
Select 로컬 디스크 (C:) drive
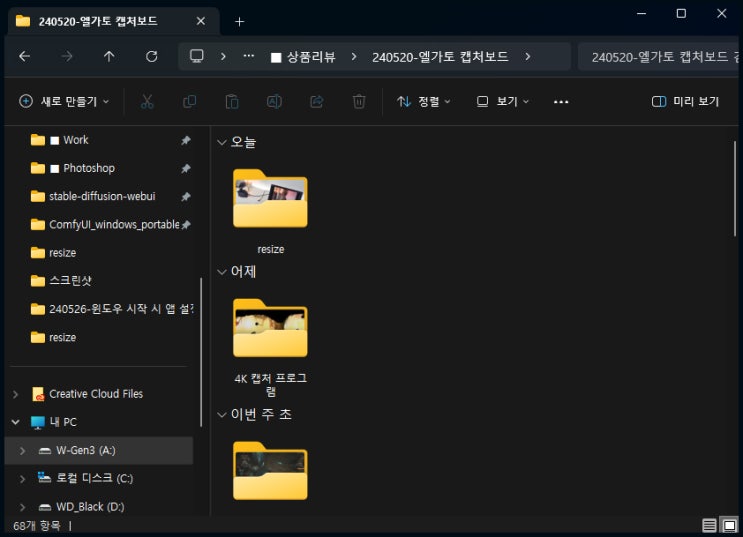(95, 478)
